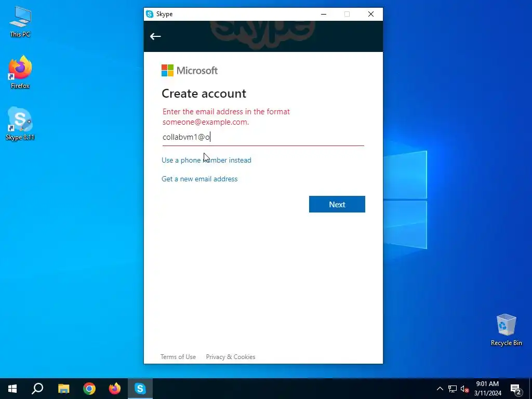Image resolution: width=532 pixels, height=399 pixels.
Task: Select the Recycle Bin icon
Action: [506, 330]
